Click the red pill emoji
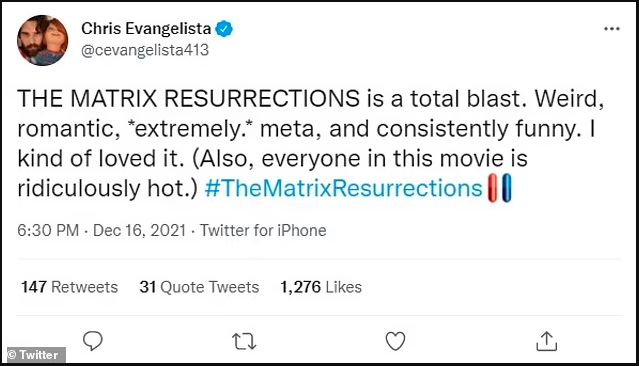This screenshot has width=639, height=366. coord(493,188)
